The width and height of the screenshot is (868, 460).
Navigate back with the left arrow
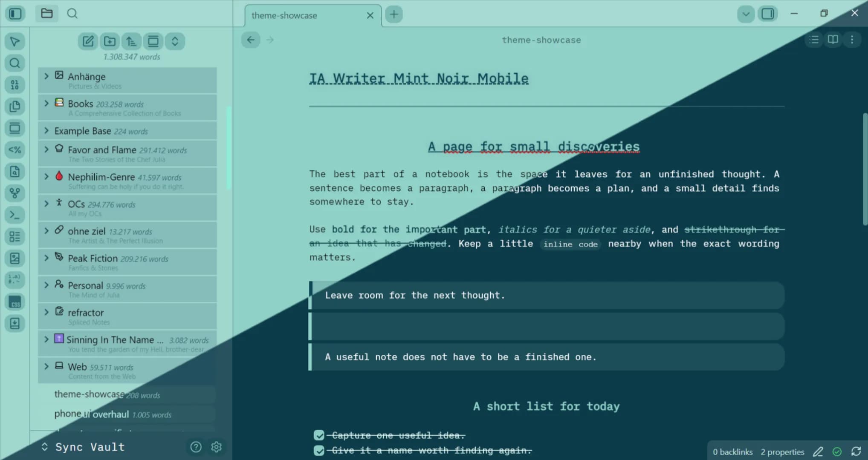point(251,40)
